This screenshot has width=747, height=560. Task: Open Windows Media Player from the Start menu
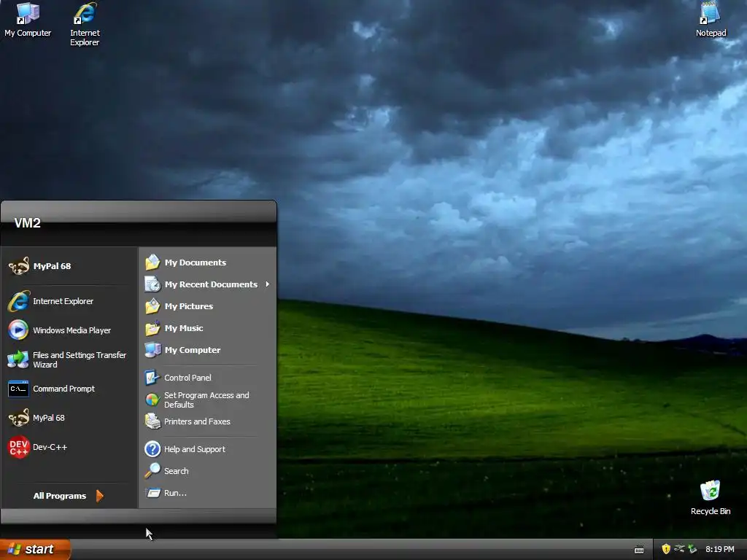tap(69, 330)
